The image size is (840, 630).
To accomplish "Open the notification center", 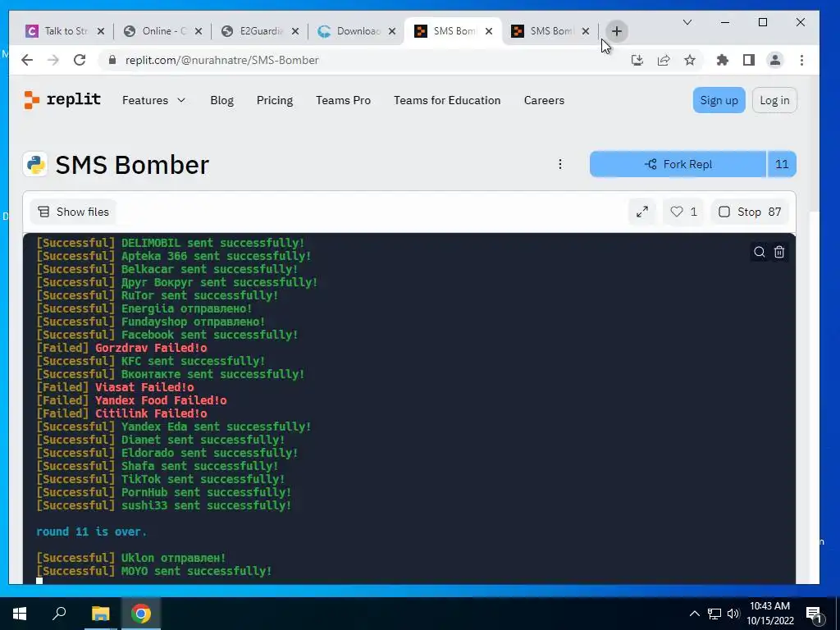I will [x=813, y=614].
